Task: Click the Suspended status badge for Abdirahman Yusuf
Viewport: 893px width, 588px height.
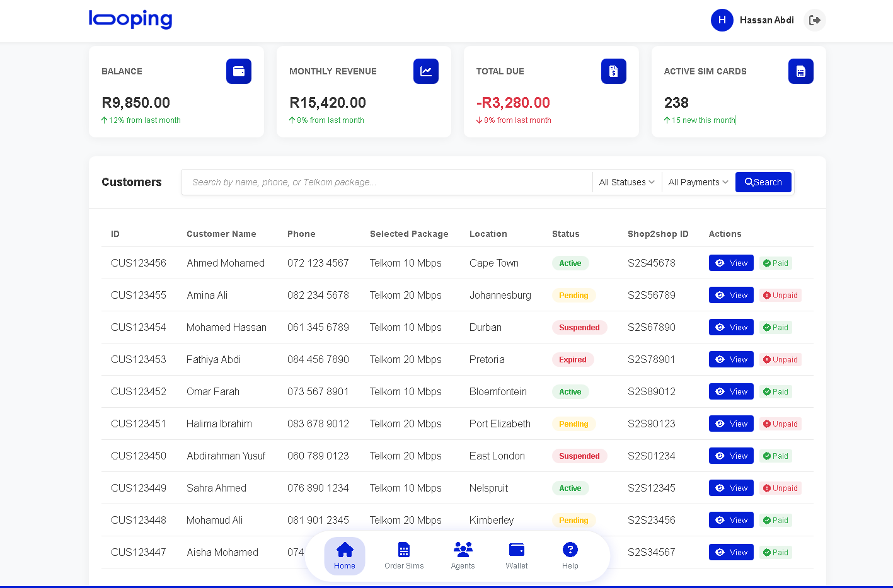Action: (x=579, y=456)
